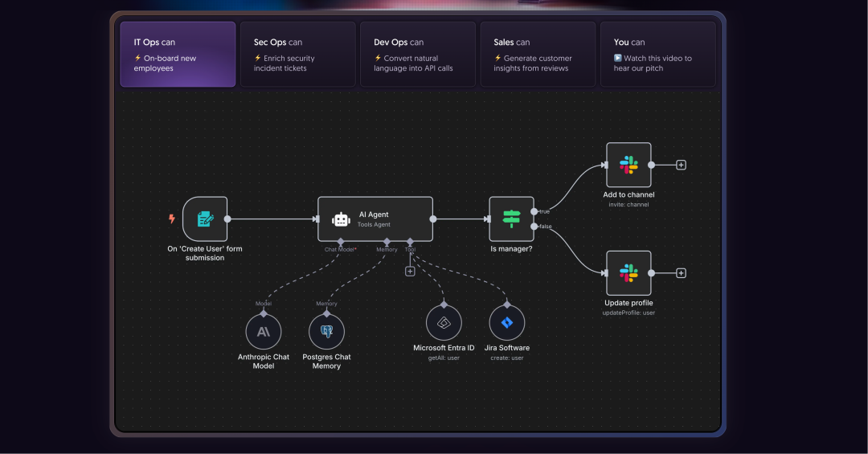
Task: Click the Microsoft Entra ID node
Action: tap(444, 323)
